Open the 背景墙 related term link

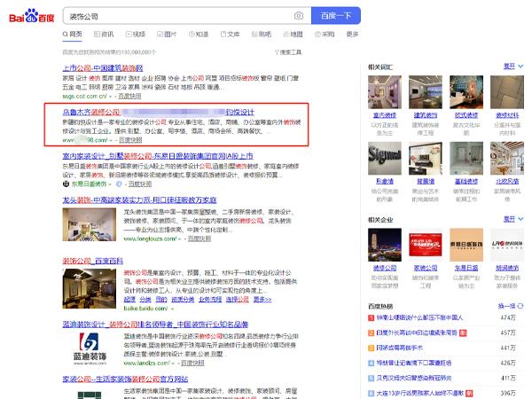pyautogui.click(x=426, y=182)
